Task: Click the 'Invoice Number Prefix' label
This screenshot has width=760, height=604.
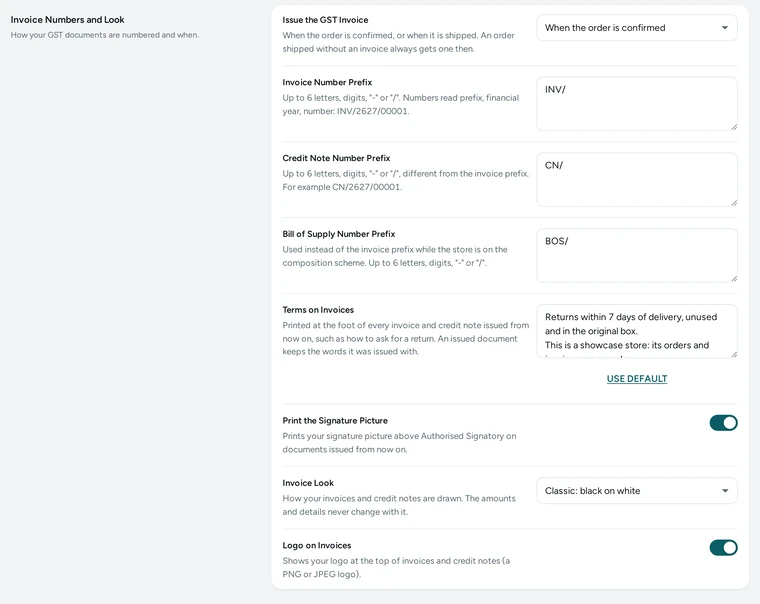Action: tap(327, 82)
